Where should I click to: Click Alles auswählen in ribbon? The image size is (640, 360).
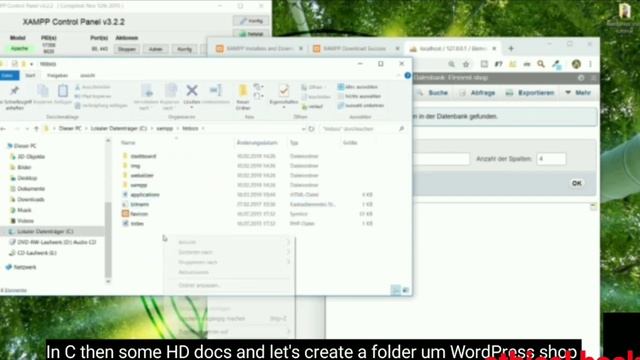coord(358,87)
